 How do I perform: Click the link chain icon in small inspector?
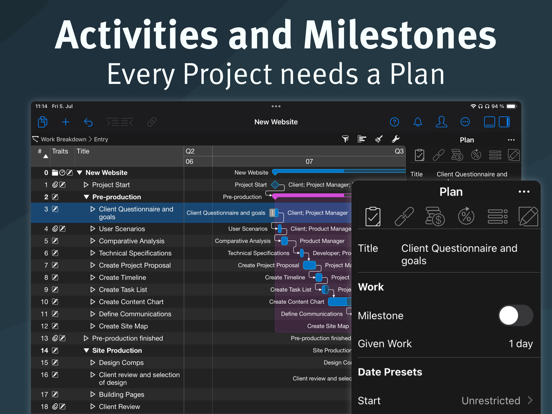tap(438, 155)
